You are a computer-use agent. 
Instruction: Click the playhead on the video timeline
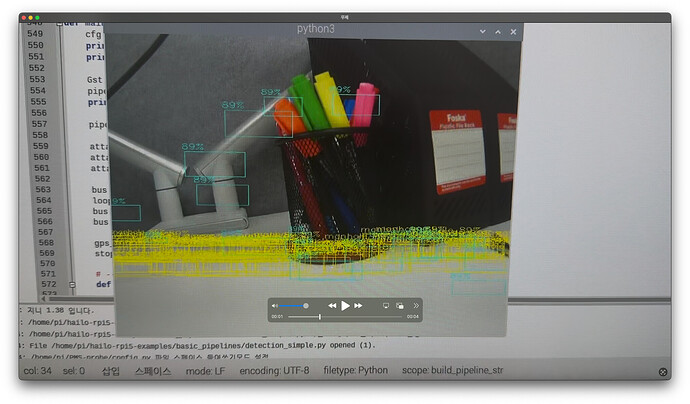coord(320,316)
